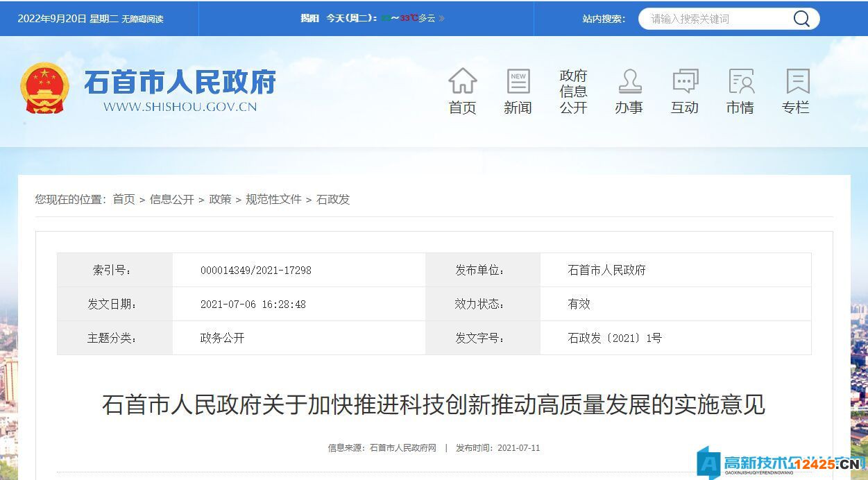Image resolution: width=868 pixels, height=480 pixels.
Task: Open the 信息公开 breadcrumb link
Action: [x=171, y=199]
